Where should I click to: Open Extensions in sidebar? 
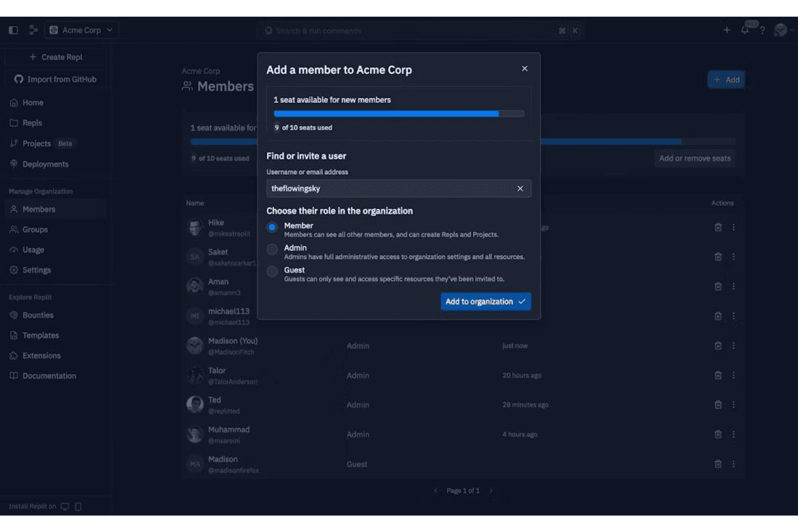pos(56,356)
